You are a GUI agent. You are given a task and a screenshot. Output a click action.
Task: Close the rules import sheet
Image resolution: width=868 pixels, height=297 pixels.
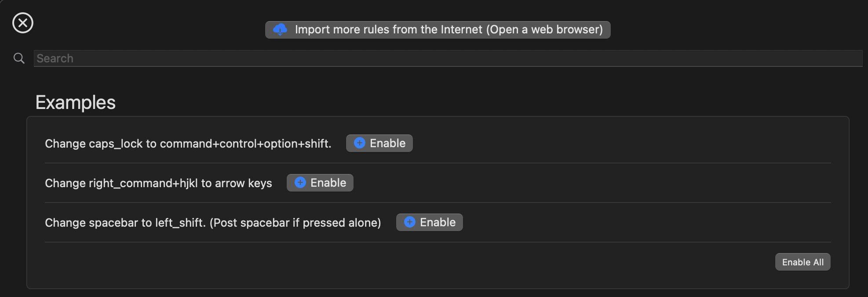(x=23, y=23)
